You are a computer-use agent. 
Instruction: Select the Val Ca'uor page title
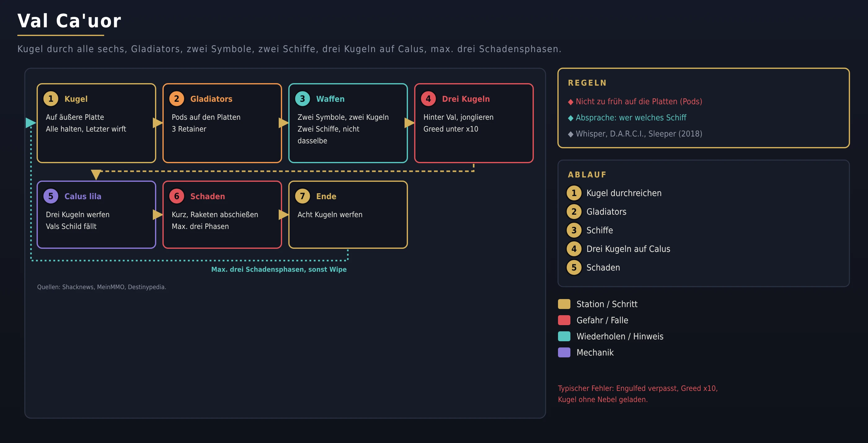[69, 21]
